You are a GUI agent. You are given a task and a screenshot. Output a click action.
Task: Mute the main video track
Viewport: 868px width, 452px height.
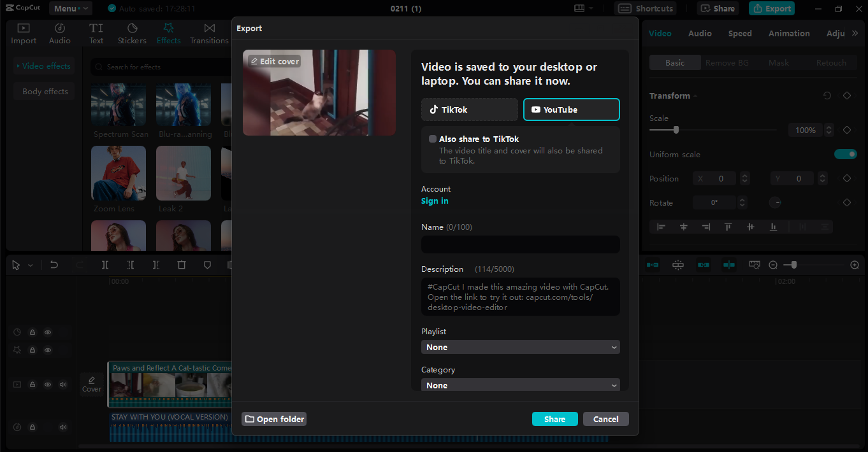click(x=63, y=385)
